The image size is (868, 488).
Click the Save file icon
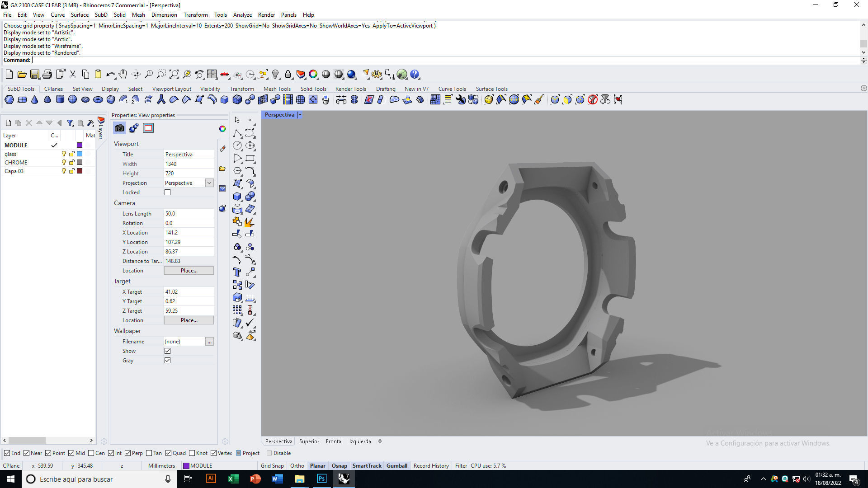(34, 75)
